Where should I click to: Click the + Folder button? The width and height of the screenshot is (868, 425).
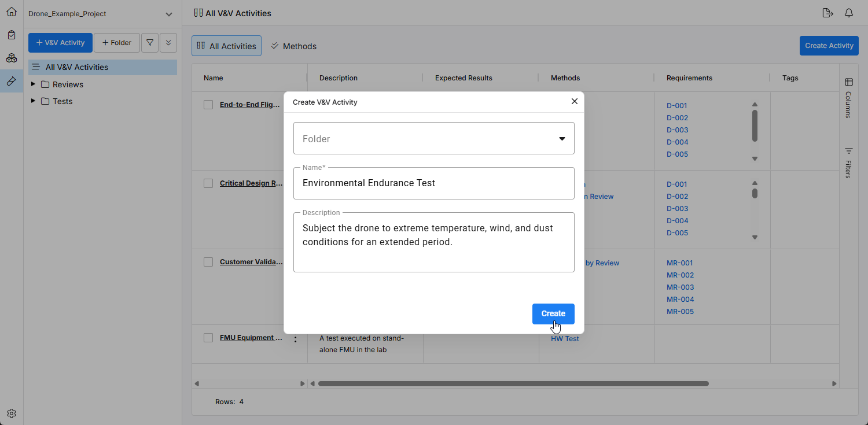[117, 43]
